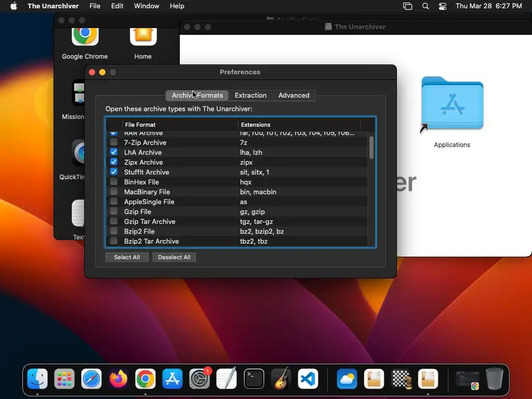Image resolution: width=532 pixels, height=399 pixels.
Task: Enable the Gzip File checkbox
Action: click(114, 211)
